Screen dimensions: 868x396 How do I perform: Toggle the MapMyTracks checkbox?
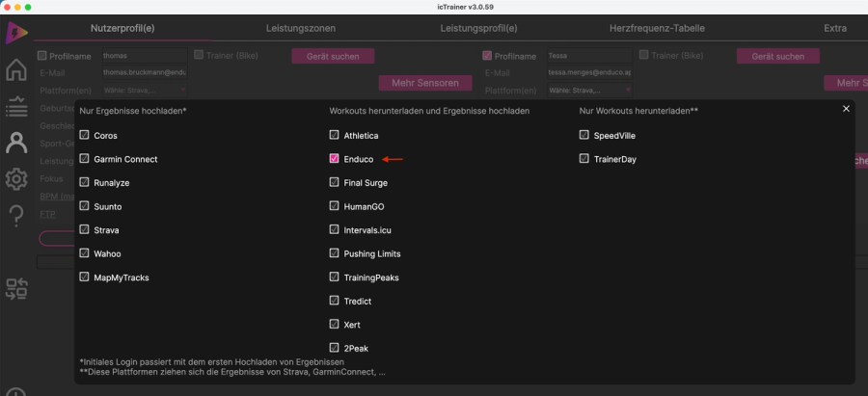coord(84,277)
